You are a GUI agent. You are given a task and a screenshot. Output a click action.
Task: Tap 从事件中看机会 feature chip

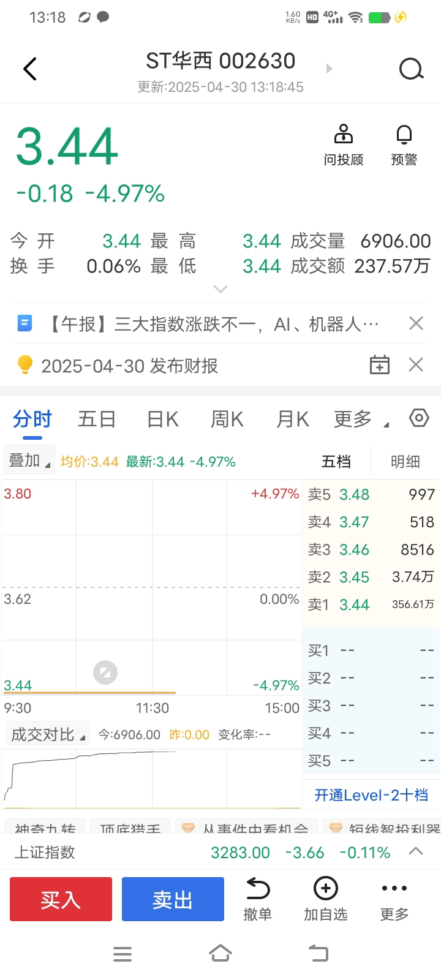[246, 827]
